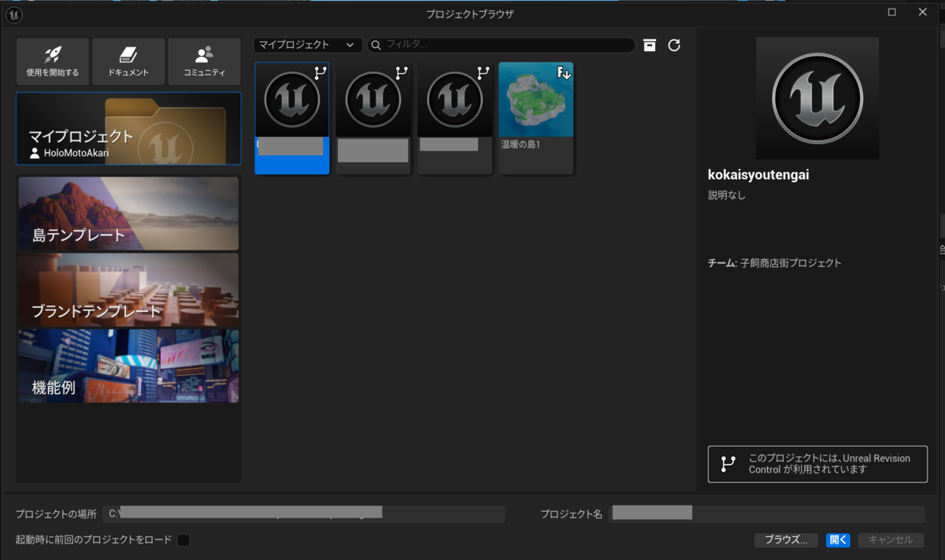This screenshot has height=560, width=945.
Task: Focus the フィルタ search field
Action: point(501,45)
